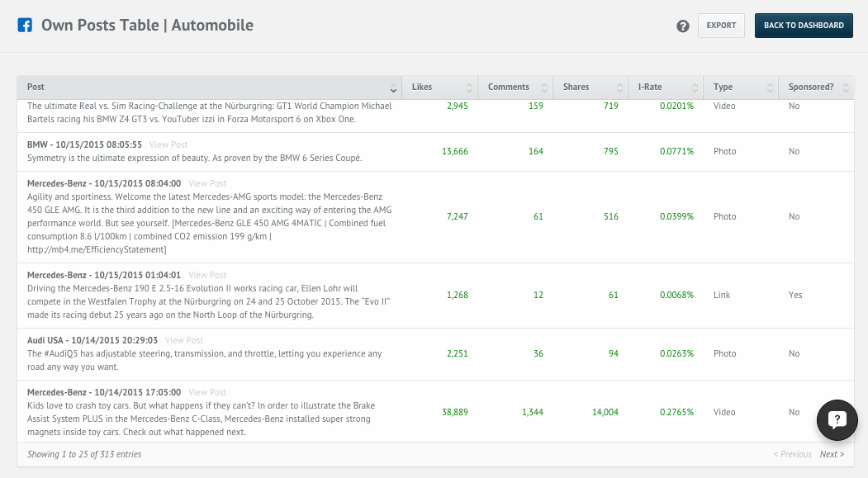Click the Export button
The width and height of the screenshot is (868, 478).
(721, 26)
